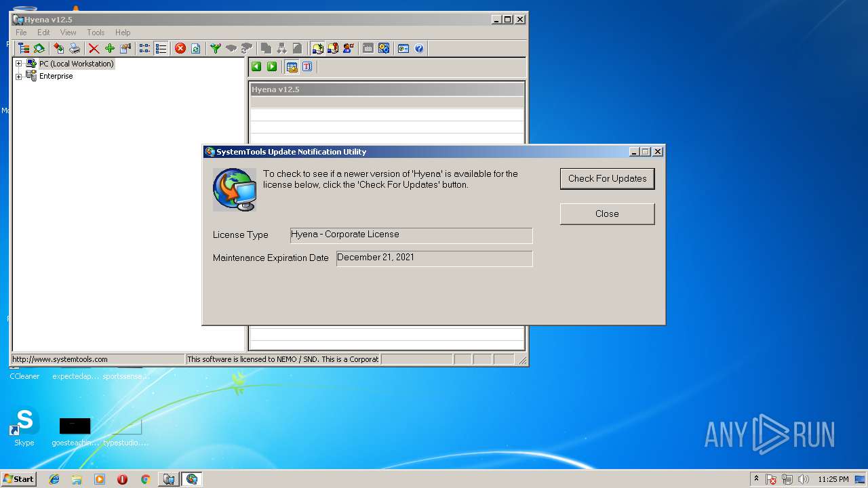Show hidden tray icons arrow
The image size is (868, 488).
point(757,479)
